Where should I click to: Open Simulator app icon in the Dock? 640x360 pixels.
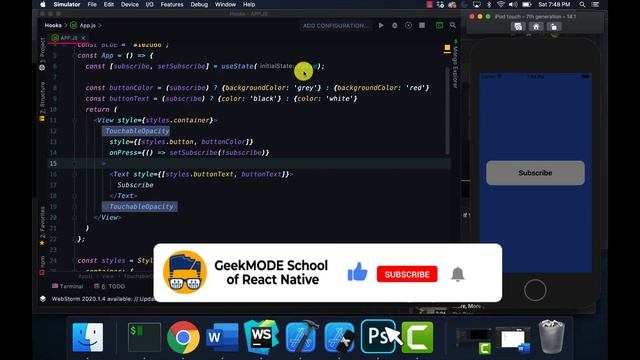(339, 338)
